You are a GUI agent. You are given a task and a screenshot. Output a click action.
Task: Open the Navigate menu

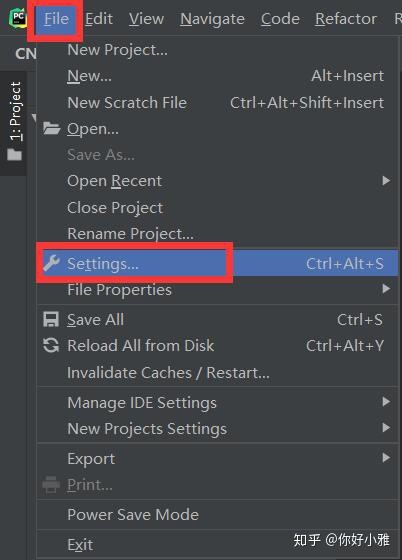(x=212, y=19)
